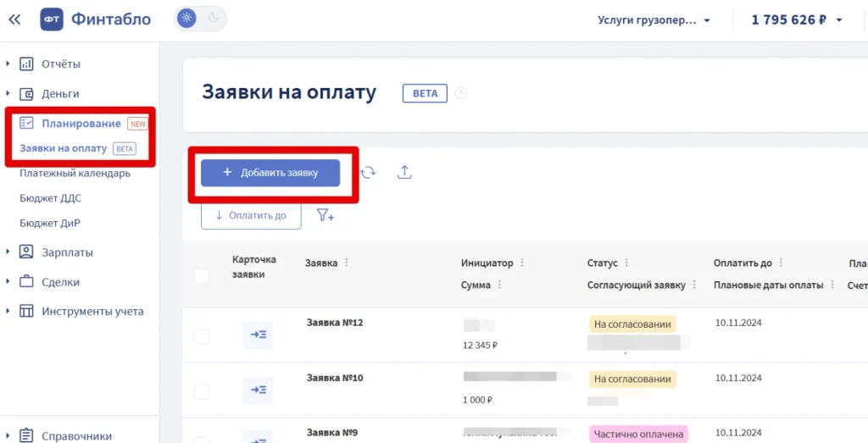Screen dimensions: 868x443
Task: Click the Добавить заявку button
Action: pyautogui.click(x=270, y=173)
